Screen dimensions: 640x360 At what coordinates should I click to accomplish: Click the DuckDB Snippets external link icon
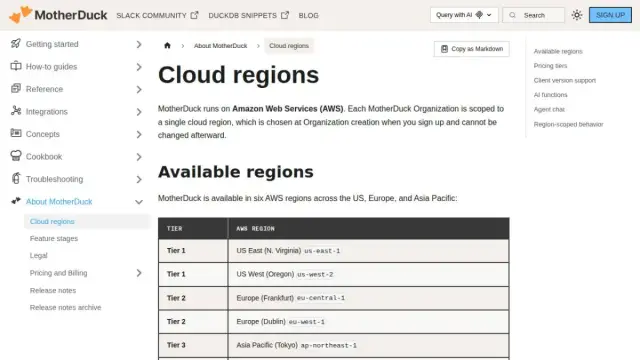(285, 15)
